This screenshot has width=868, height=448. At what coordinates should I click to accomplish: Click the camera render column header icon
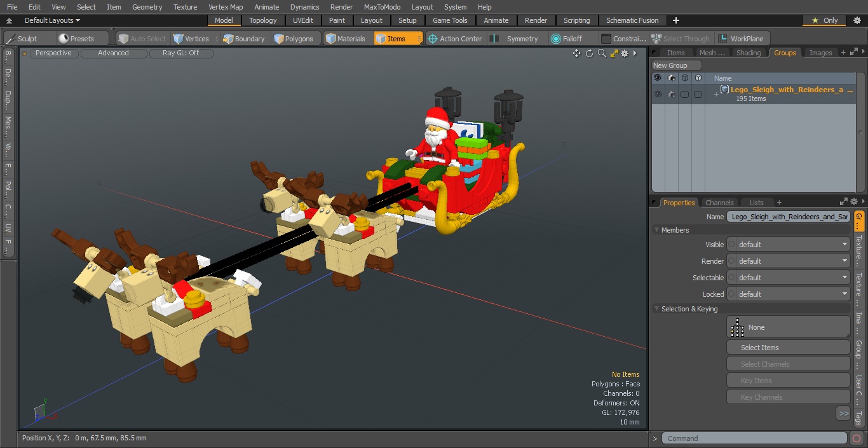671,78
